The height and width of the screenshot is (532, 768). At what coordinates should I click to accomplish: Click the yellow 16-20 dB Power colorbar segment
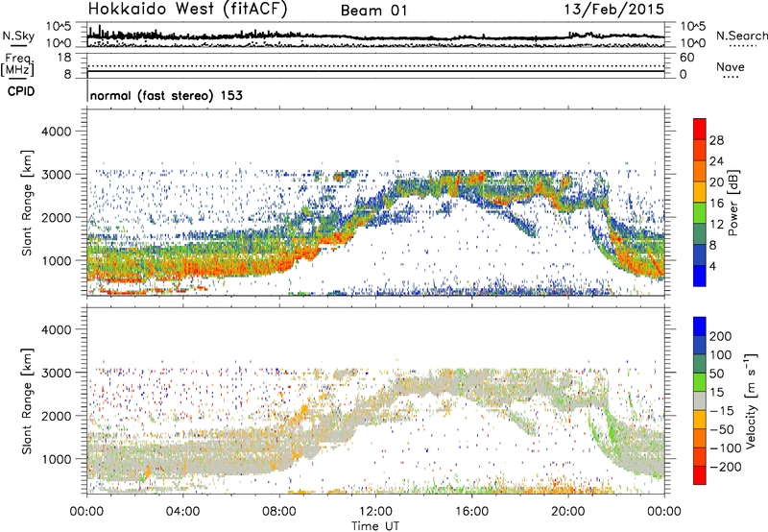(x=700, y=192)
